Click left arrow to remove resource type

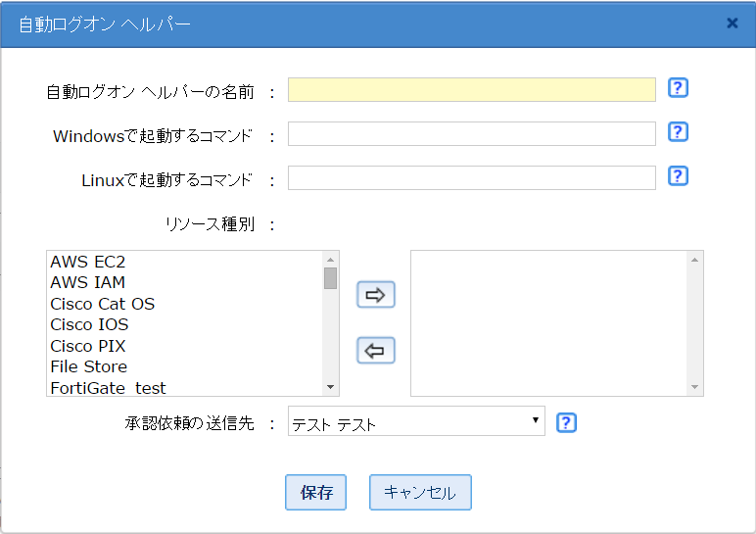click(x=375, y=350)
